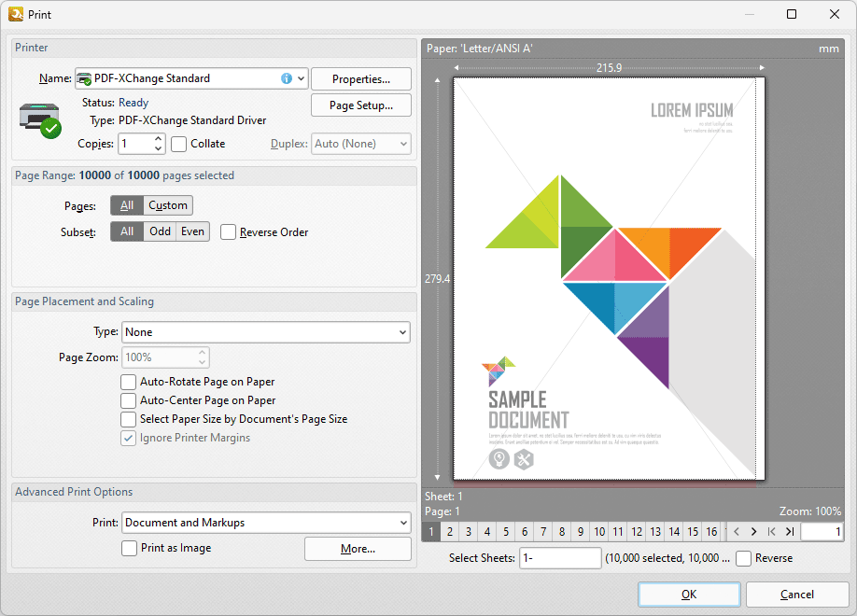Screen dimensions: 857x616
Task: Select sheet 1 in the preview navigator
Action: tap(431, 531)
